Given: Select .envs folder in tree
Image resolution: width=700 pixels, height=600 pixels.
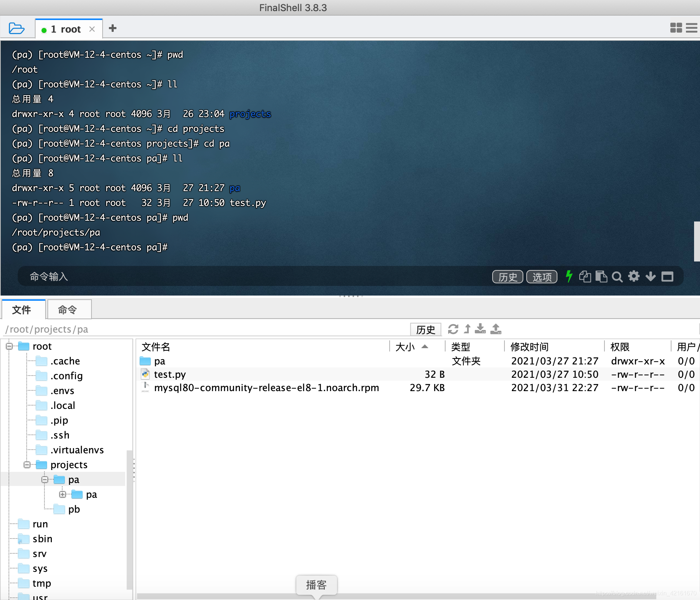Looking at the screenshot, I should point(55,391).
